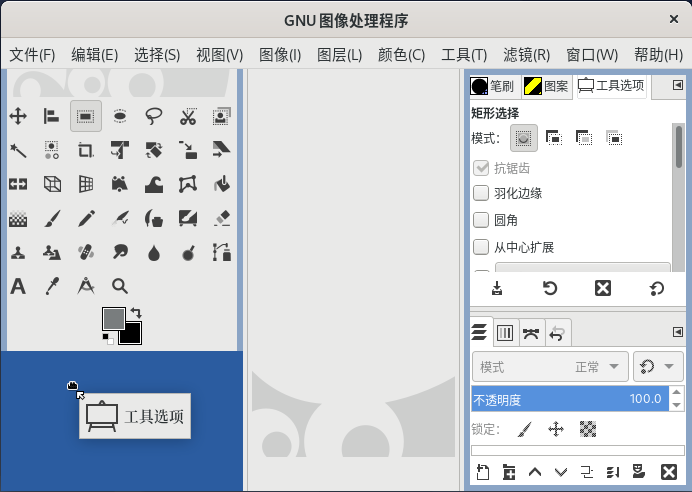Screen dimensions: 692x492
Task: Select the Fuzzy Select magic wand
Action: click(x=18, y=150)
